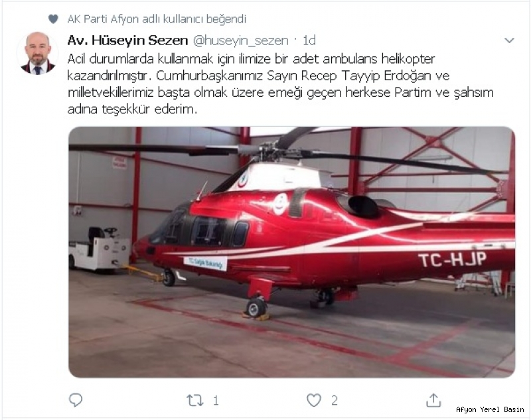Click the retweet count '1'

[x=216, y=401]
